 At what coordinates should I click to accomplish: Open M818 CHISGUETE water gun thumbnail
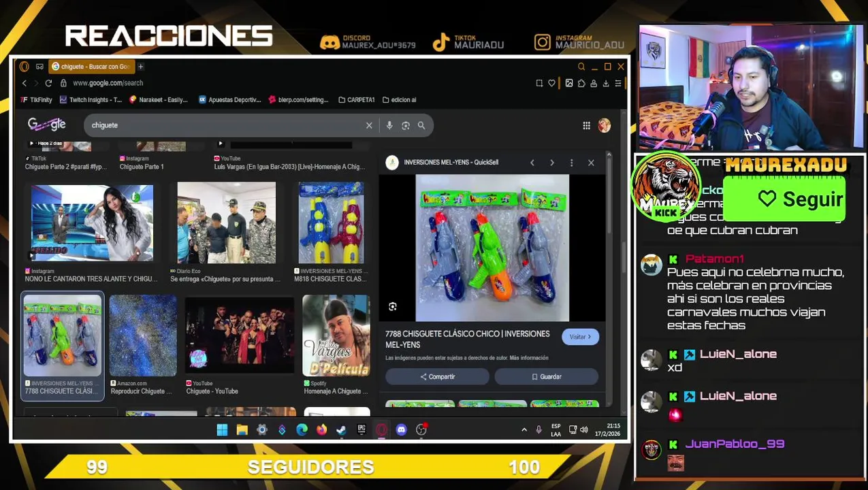point(331,223)
